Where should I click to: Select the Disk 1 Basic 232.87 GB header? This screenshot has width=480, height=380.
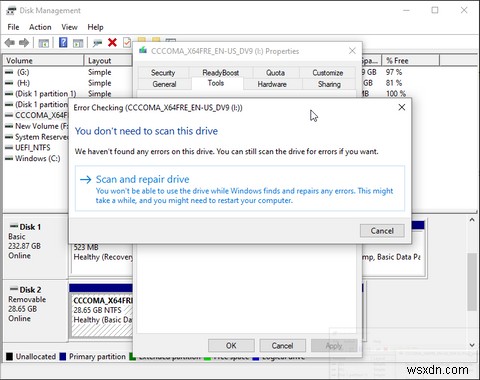[35, 246]
